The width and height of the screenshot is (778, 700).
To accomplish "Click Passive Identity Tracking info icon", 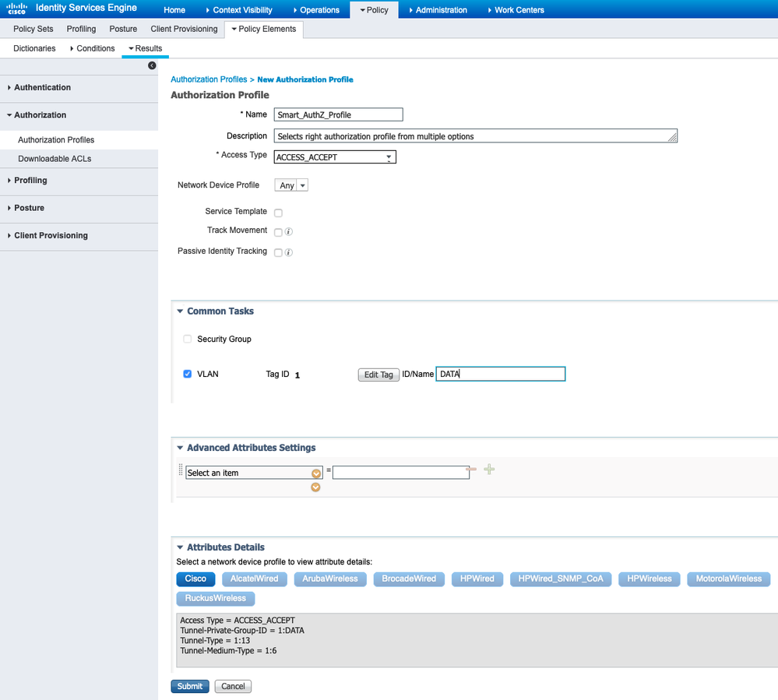I will (x=289, y=252).
